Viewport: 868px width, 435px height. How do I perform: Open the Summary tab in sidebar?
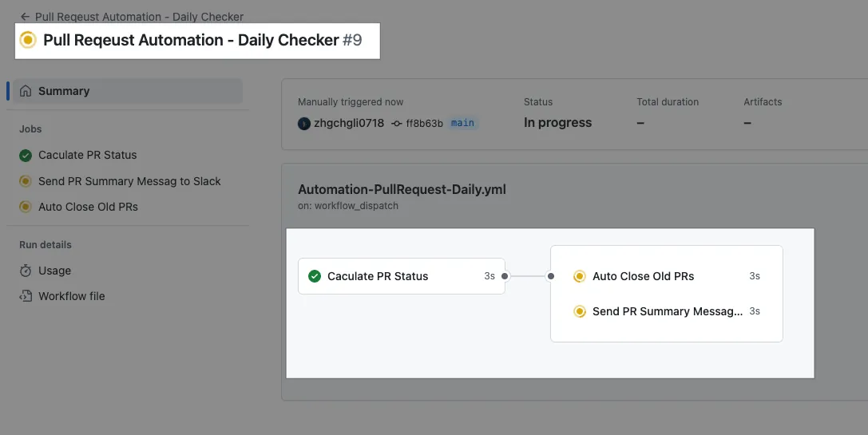click(64, 91)
